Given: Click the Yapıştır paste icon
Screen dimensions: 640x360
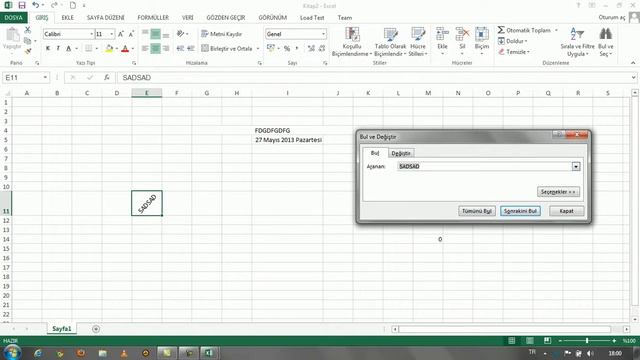Looking at the screenshot, I should tap(12, 35).
